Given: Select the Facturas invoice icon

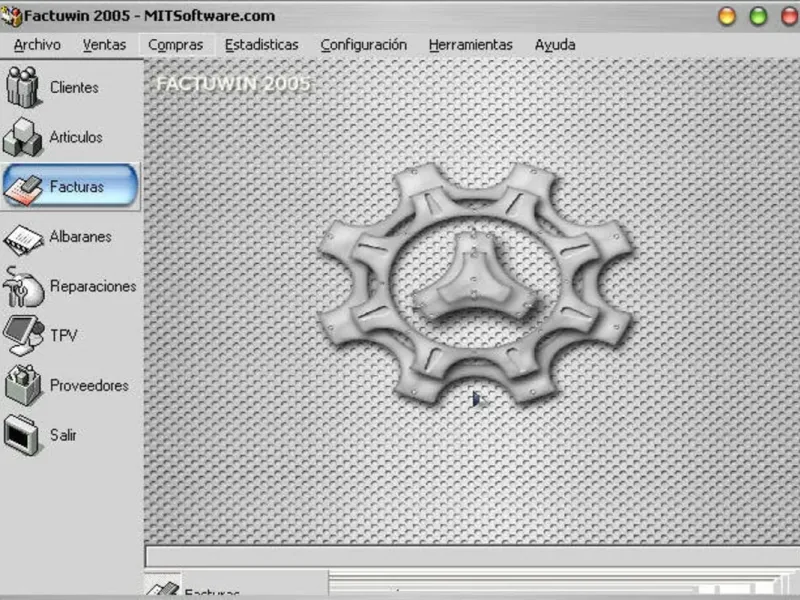Looking at the screenshot, I should click(x=22, y=191).
